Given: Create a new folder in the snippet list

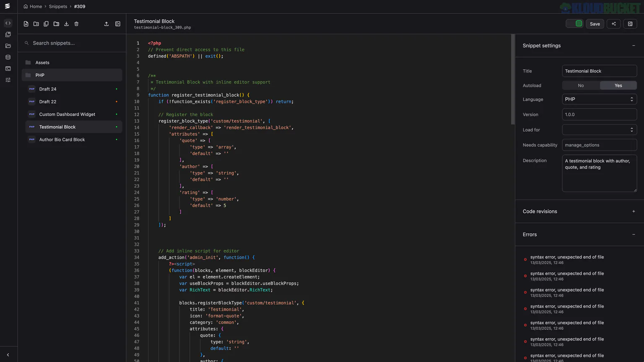Looking at the screenshot, I should 36,24.
